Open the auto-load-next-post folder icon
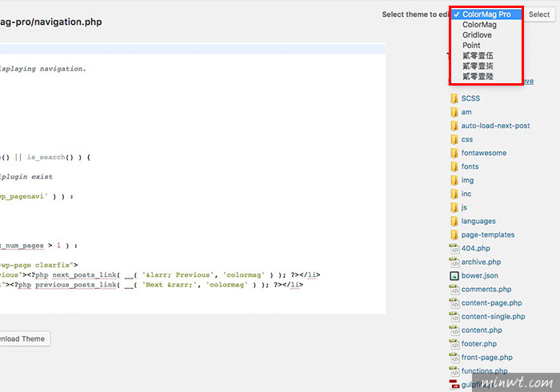The height and width of the screenshot is (392, 560). pyautogui.click(x=454, y=126)
